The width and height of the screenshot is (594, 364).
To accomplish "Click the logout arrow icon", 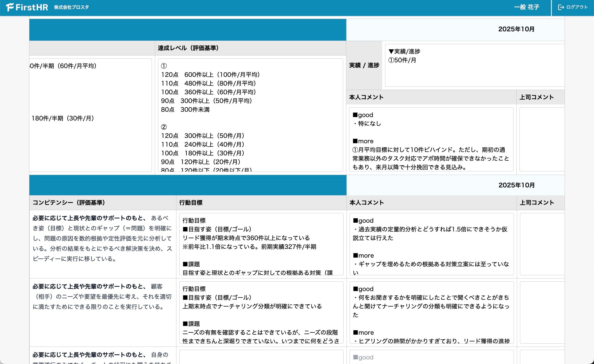I will click(561, 7).
